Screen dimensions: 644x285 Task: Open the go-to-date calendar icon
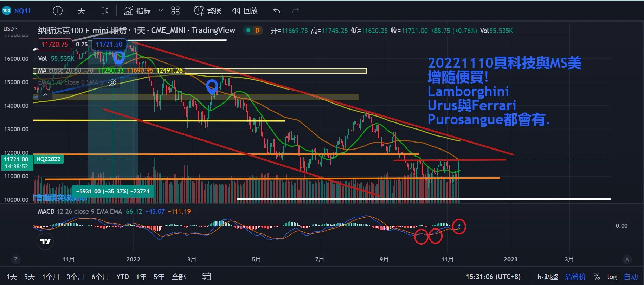coord(207,277)
